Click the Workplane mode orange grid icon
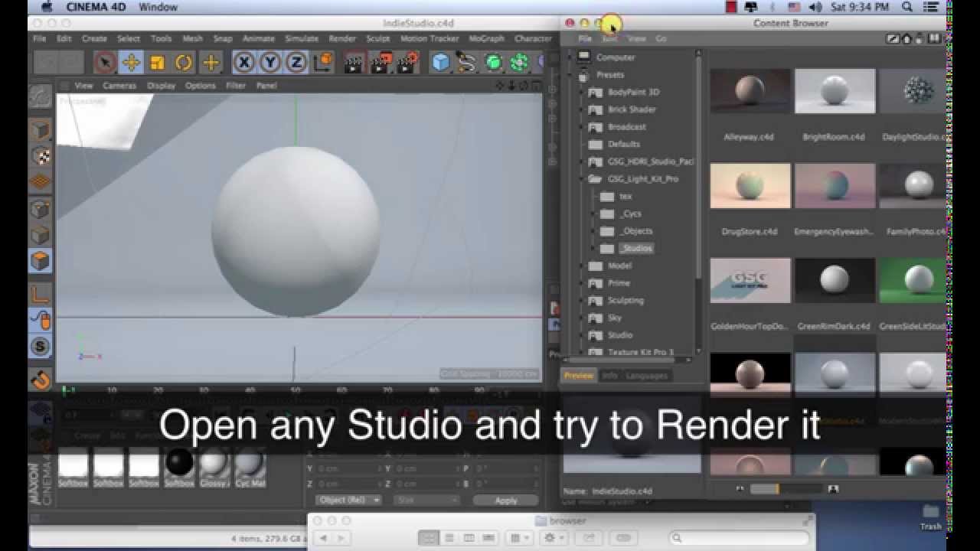 click(x=41, y=182)
